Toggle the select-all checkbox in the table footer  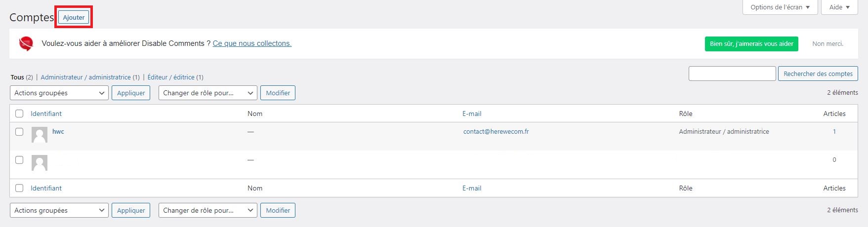pos(19,188)
